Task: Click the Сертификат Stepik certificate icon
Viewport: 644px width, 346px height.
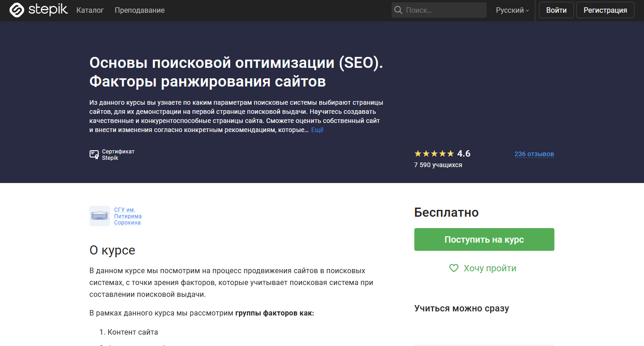Action: pos(94,155)
